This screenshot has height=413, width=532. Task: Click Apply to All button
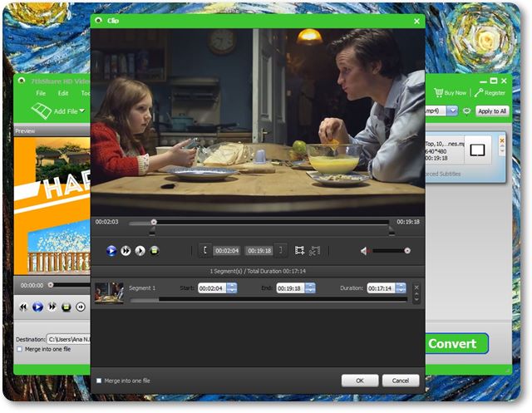click(492, 111)
